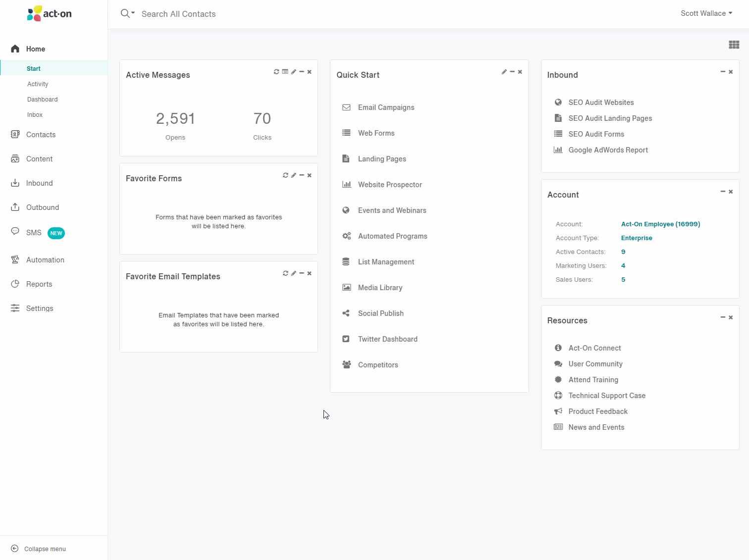Open Google AdWords Report
749x560 pixels.
pyautogui.click(x=600, y=150)
